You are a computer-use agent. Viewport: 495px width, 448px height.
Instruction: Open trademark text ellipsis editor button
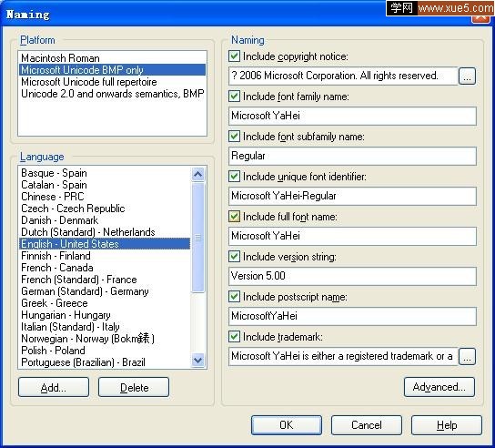coord(467,357)
